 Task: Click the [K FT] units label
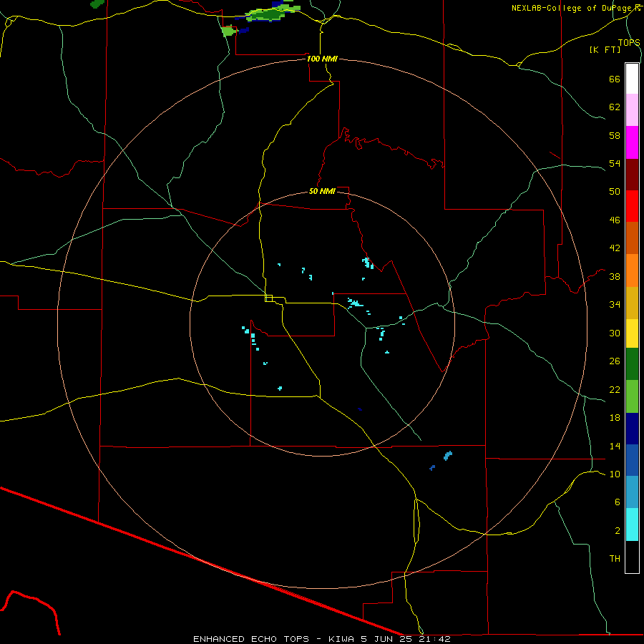(x=605, y=49)
